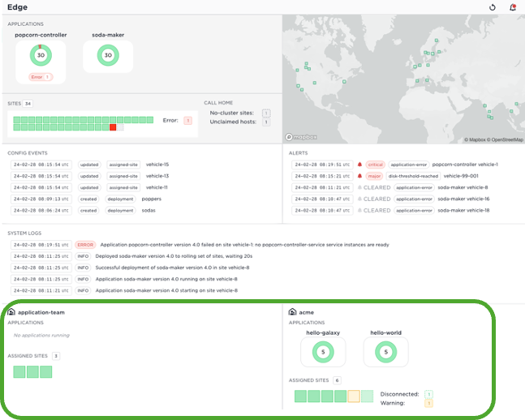
Task: Click the major alert bell icon
Action: coord(359,176)
